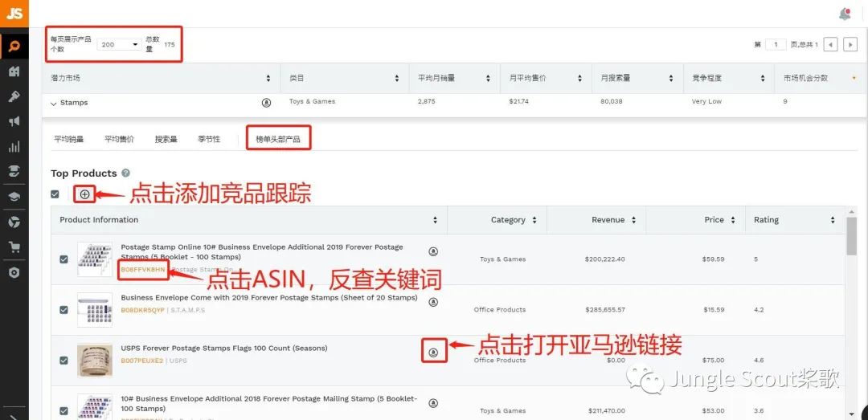The width and height of the screenshot is (868, 420).
Task: Sort Top Products by Rating
Action: tap(833, 220)
